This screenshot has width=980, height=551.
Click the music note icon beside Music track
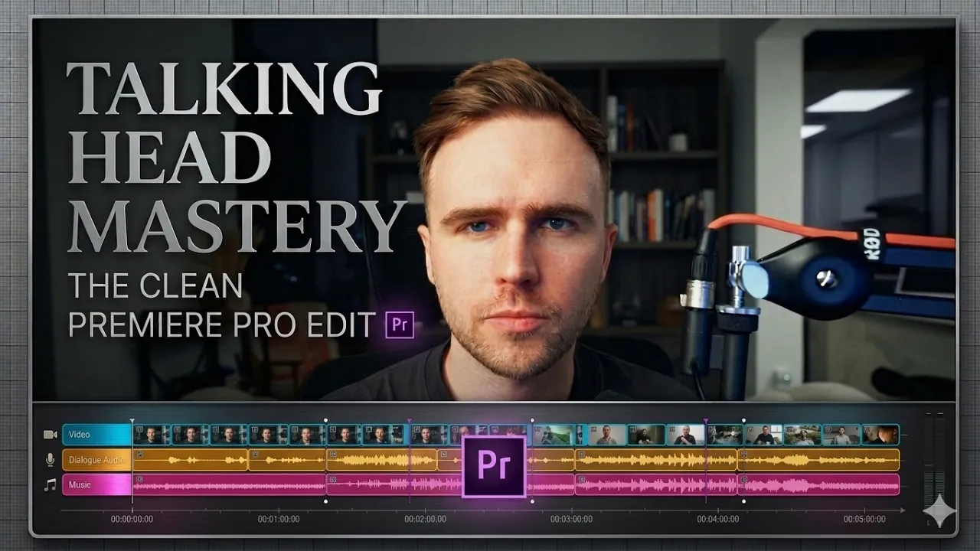click(51, 484)
